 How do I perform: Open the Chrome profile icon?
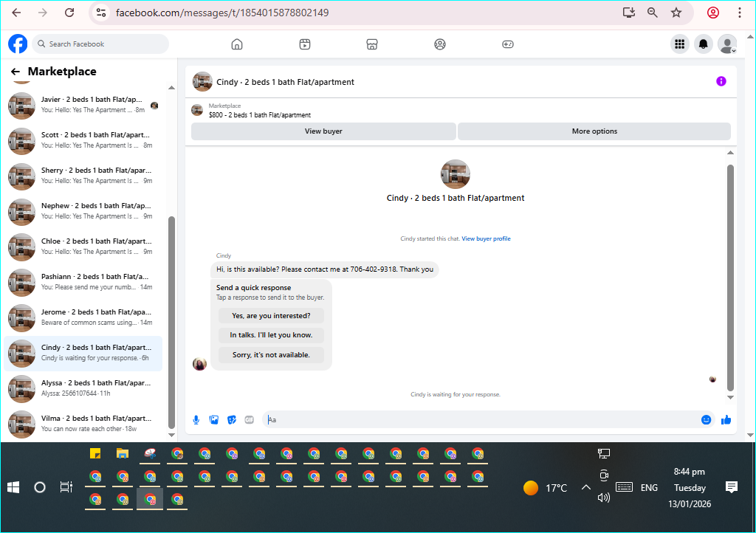click(x=713, y=13)
